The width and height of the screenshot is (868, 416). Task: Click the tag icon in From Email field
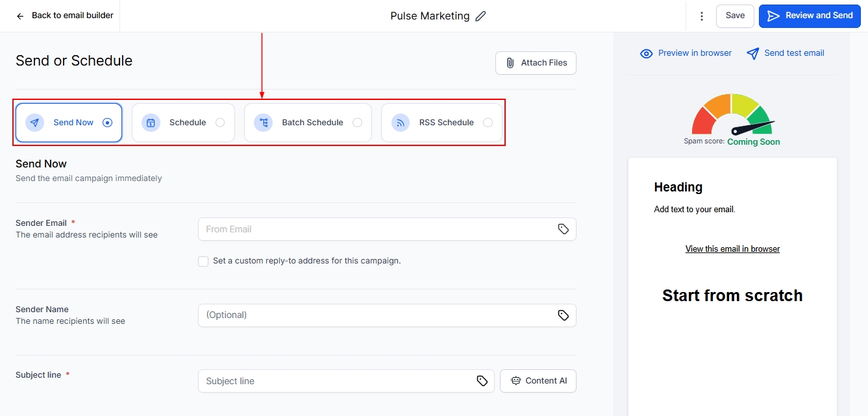(563, 229)
